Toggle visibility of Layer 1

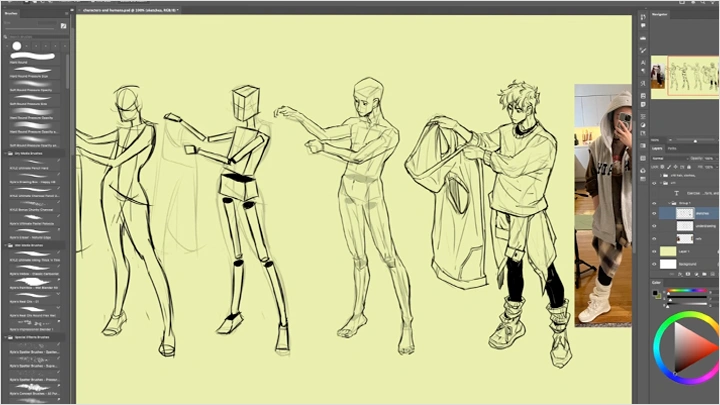click(x=655, y=250)
